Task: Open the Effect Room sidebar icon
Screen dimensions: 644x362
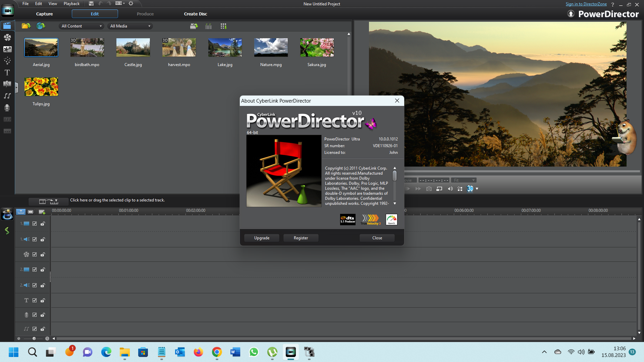Action: point(7,38)
